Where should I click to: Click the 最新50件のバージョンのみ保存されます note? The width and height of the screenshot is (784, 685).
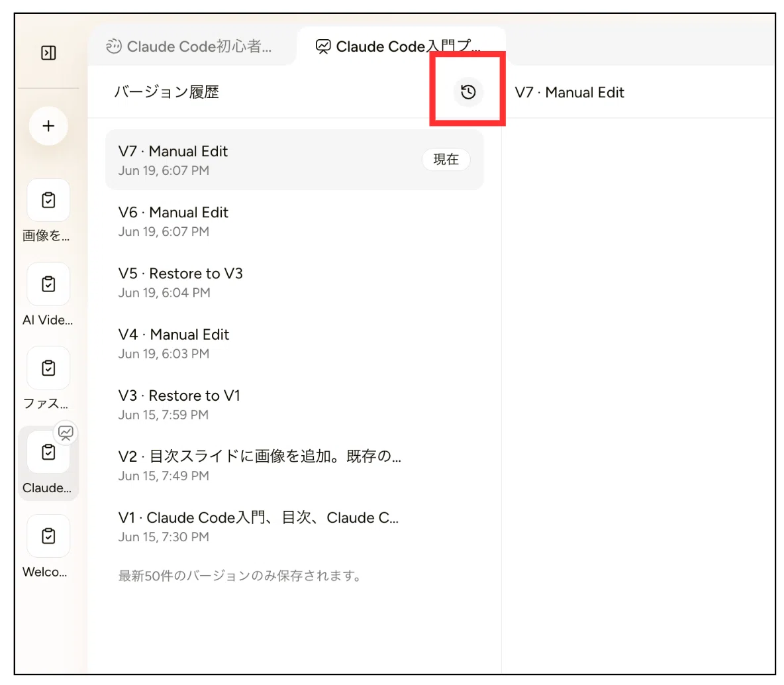240,576
